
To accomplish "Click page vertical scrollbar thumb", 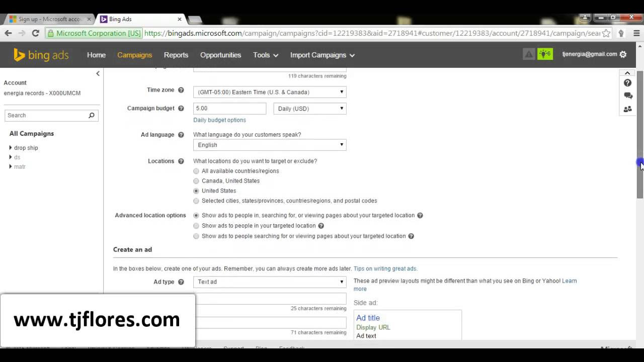I will (640, 135).
